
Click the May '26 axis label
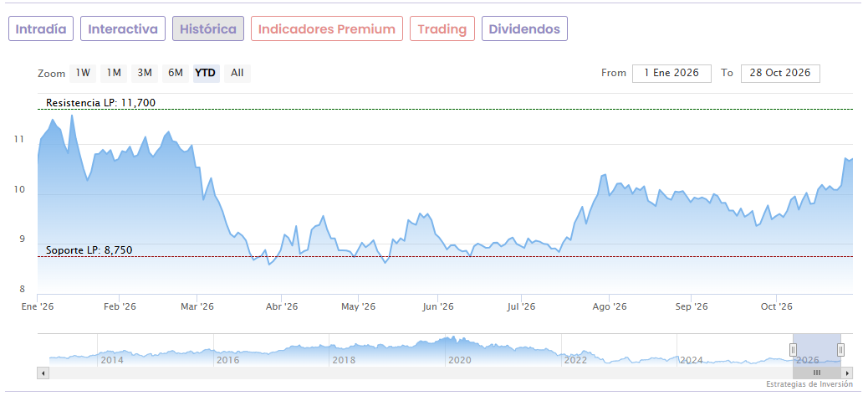pyautogui.click(x=358, y=306)
